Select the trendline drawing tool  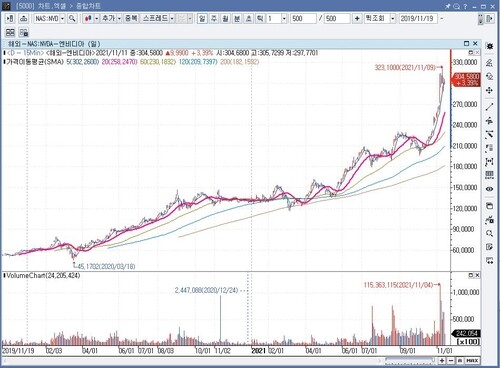(x=489, y=107)
